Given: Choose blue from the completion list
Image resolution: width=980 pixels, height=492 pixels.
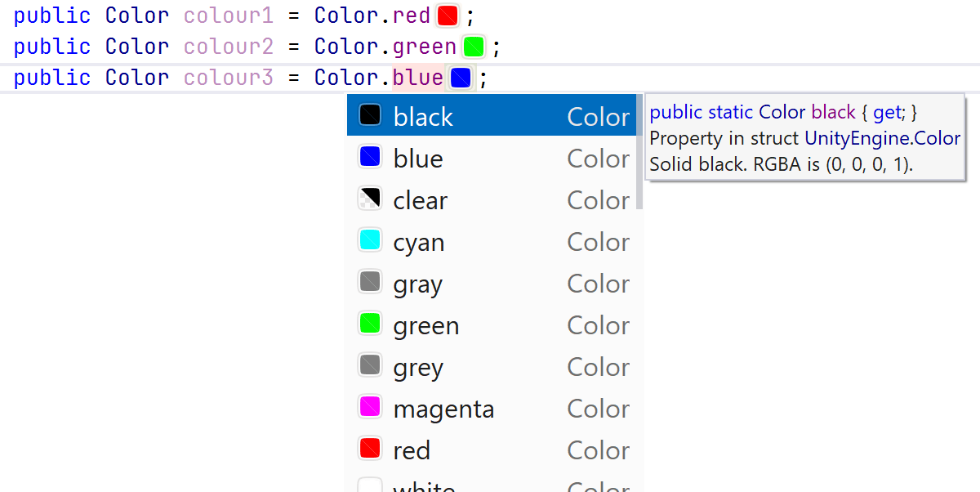Looking at the screenshot, I should pos(418,159).
